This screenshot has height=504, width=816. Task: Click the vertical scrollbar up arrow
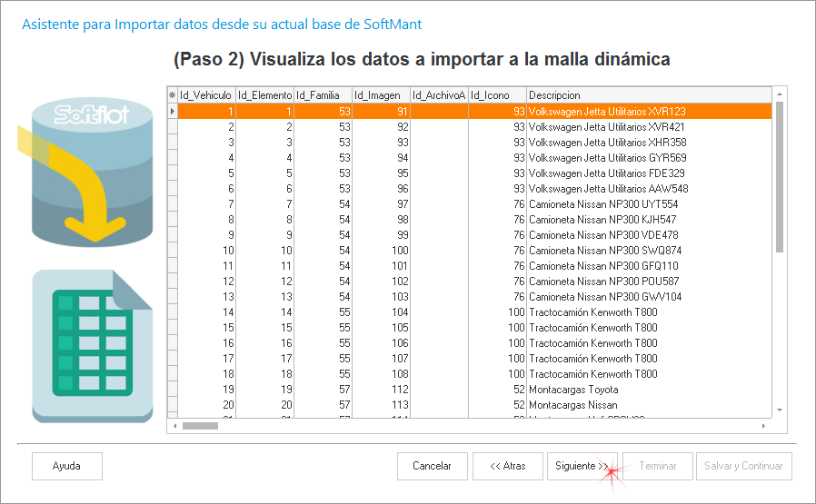[779, 94]
